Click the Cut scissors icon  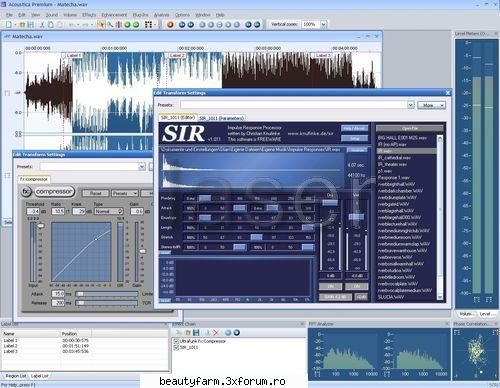click(x=42, y=25)
